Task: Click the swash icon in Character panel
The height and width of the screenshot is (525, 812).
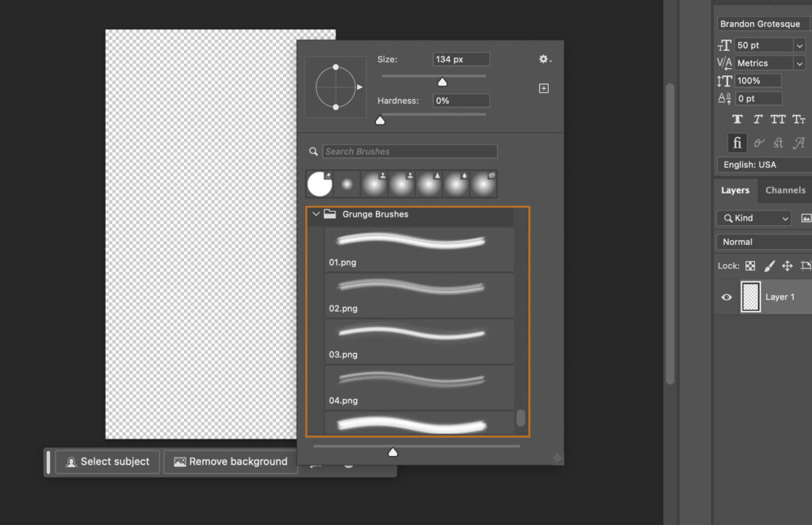Action: 758,143
